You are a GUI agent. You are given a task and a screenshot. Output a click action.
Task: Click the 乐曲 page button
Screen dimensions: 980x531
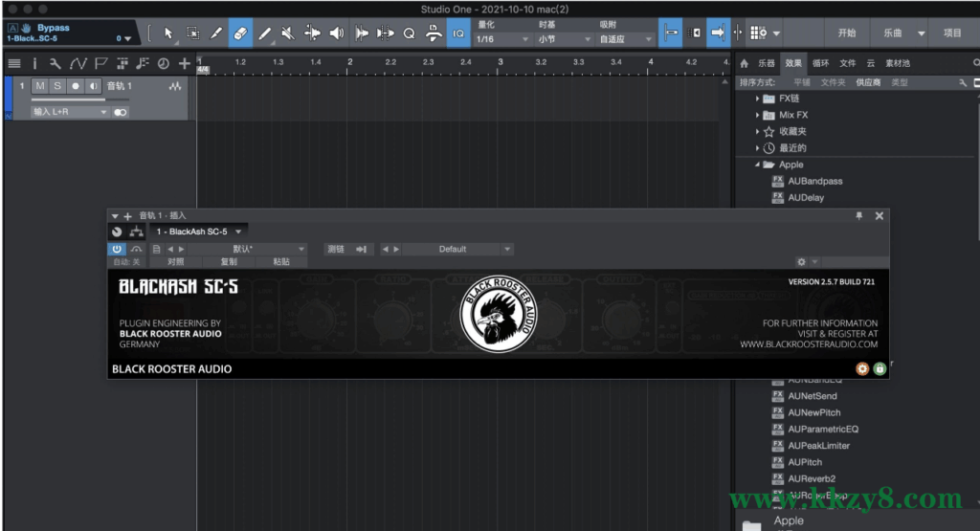(893, 33)
